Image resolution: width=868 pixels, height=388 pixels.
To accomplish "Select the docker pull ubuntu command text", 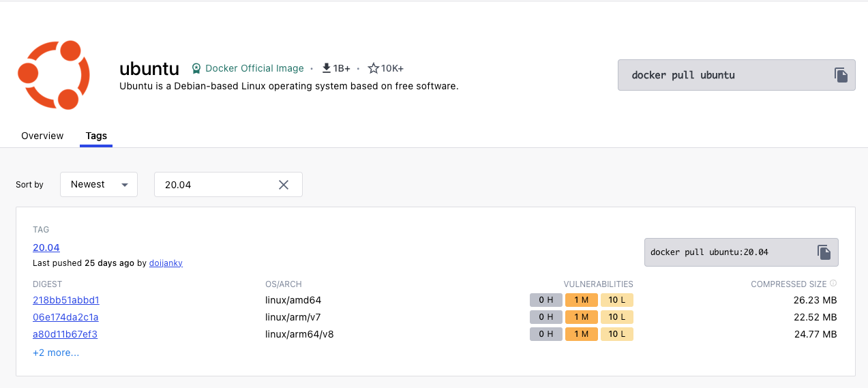I will coord(683,75).
